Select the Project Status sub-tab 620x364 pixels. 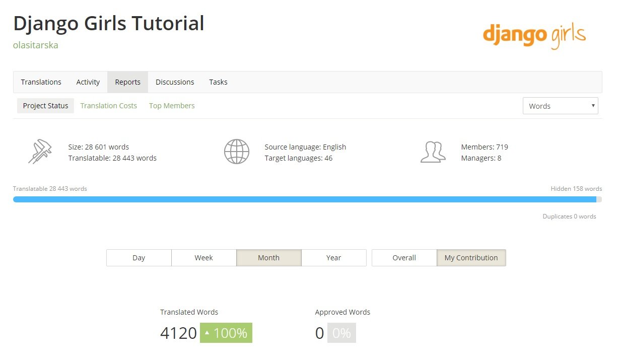[45, 106]
